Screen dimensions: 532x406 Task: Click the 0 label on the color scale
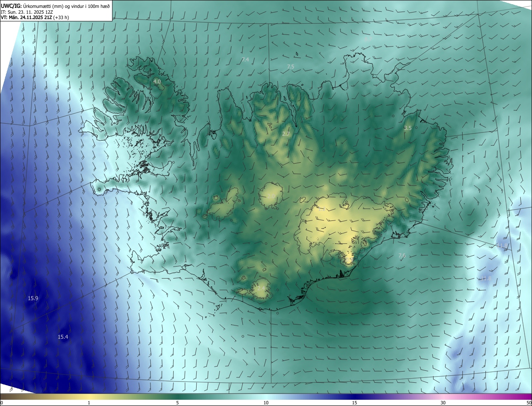pos(2,403)
